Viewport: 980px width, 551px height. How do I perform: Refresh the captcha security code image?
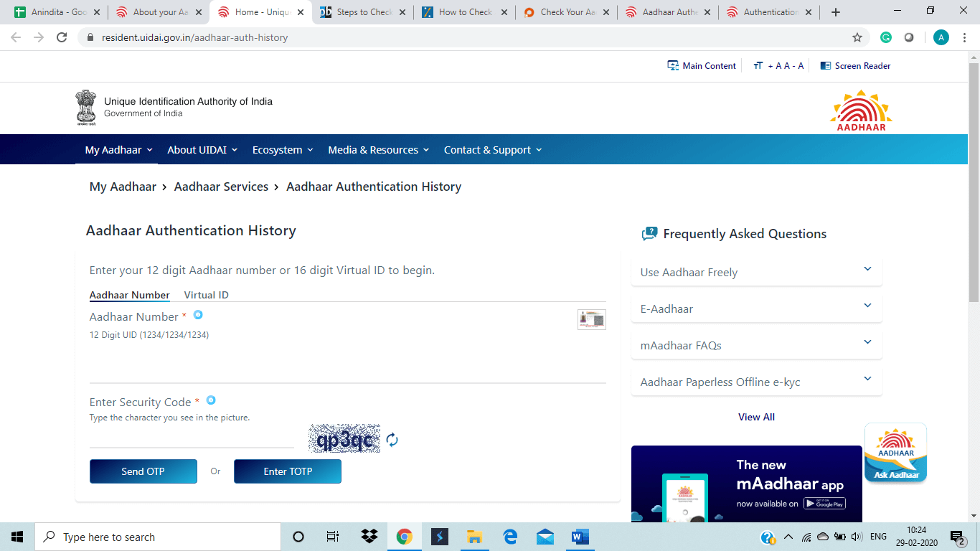(x=392, y=440)
